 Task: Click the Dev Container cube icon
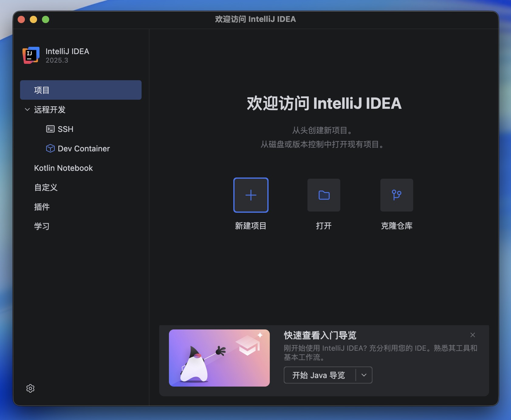point(50,148)
